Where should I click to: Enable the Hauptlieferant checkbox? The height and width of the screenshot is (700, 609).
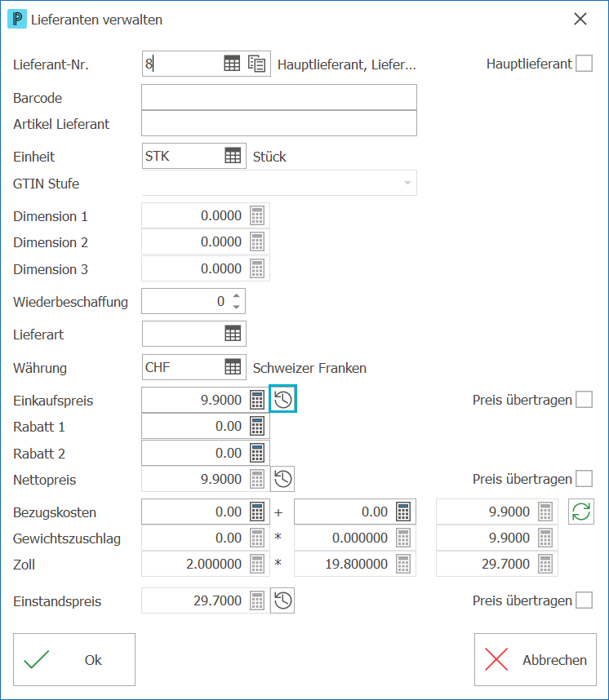pyautogui.click(x=584, y=64)
